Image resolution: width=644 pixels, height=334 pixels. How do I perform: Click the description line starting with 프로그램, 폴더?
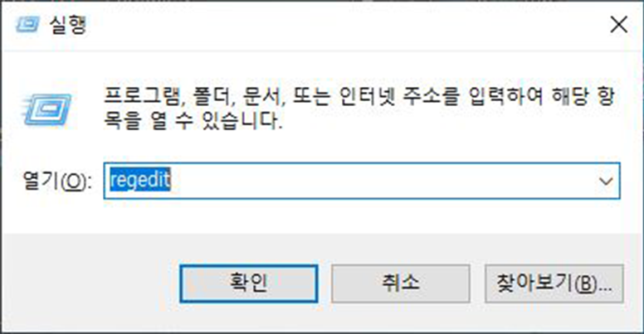[359, 95]
